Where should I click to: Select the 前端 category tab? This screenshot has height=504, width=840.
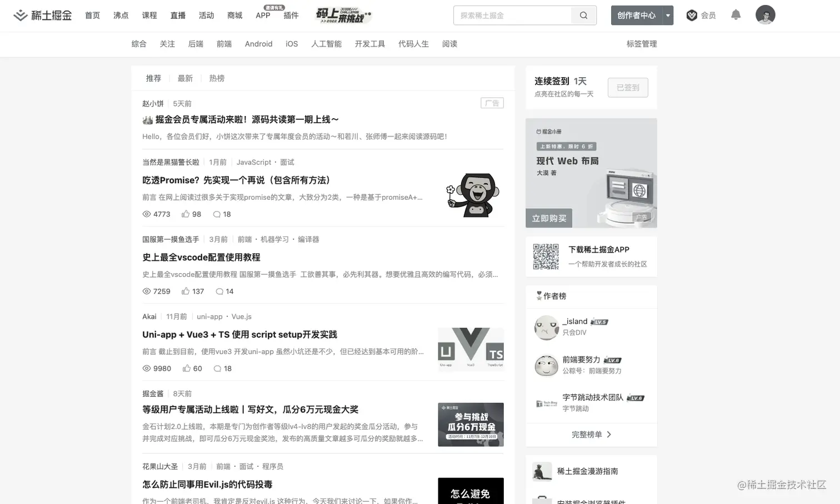(224, 44)
